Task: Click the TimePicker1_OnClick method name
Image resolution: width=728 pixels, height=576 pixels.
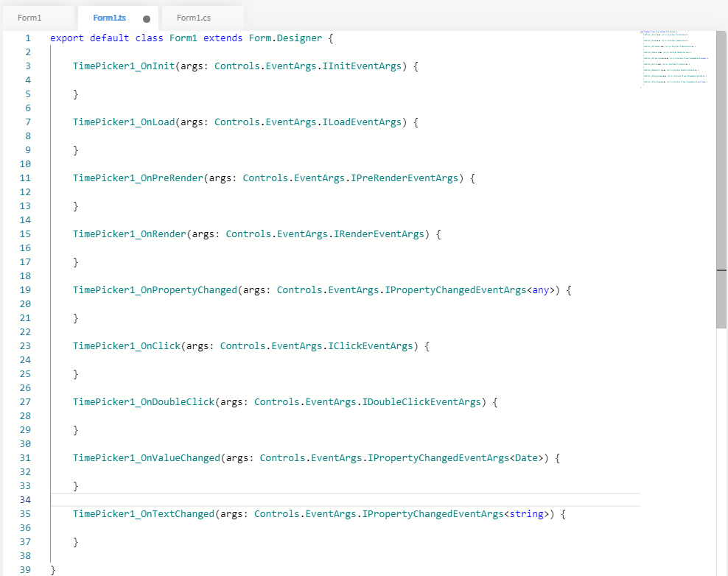Action: [126, 346]
